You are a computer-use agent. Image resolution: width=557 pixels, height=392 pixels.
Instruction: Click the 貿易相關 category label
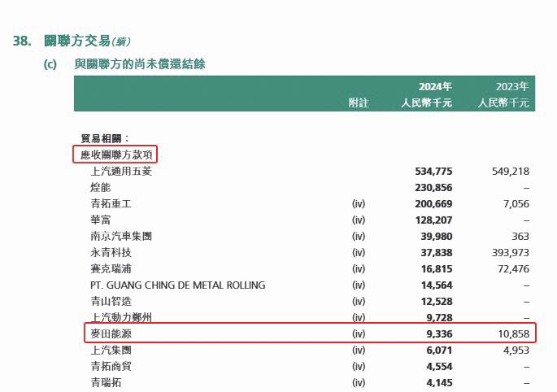click(105, 138)
